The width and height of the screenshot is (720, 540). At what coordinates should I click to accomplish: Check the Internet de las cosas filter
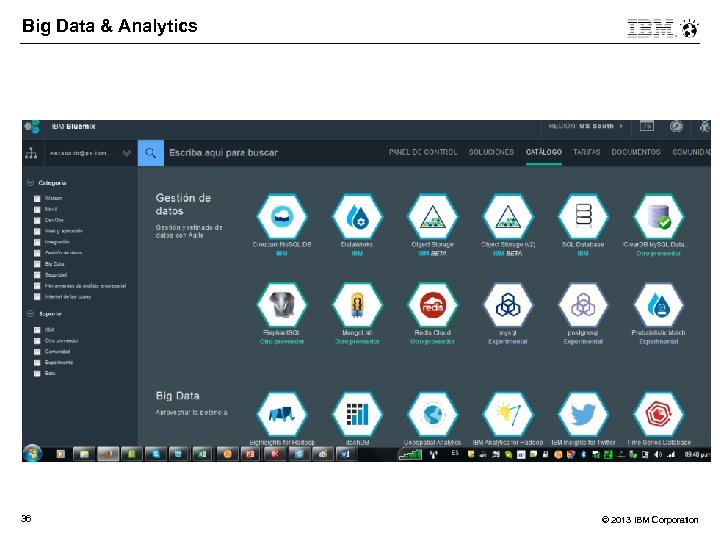pos(37,297)
